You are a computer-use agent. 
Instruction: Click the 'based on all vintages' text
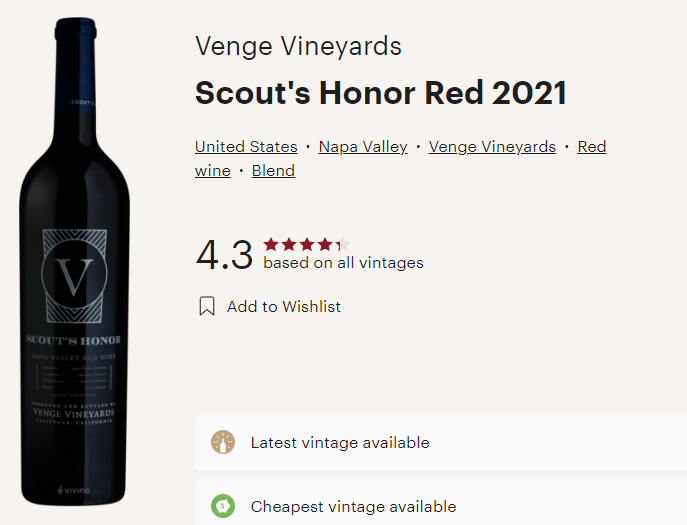[343, 263]
